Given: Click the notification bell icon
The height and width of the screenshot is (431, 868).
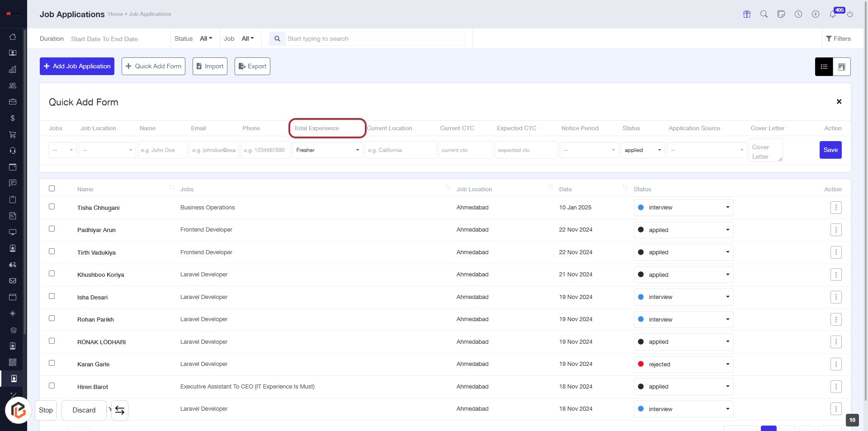Looking at the screenshot, I should (x=833, y=14).
